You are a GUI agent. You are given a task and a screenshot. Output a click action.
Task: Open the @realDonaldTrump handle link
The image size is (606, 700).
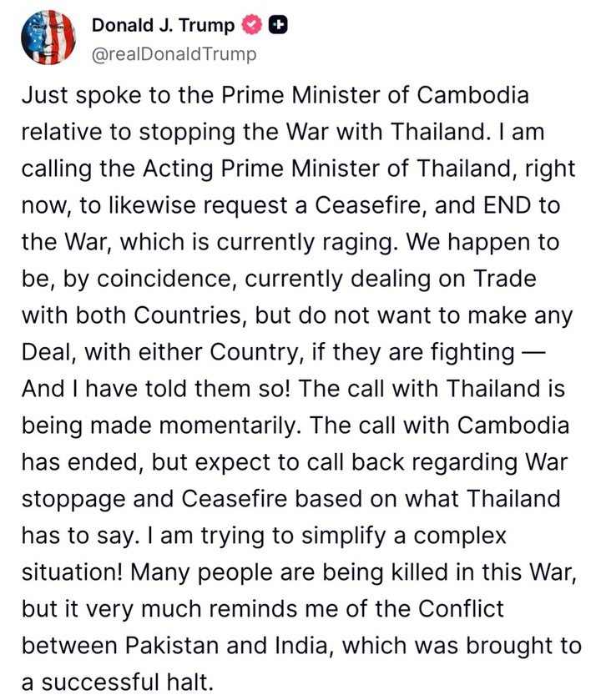[174, 54]
